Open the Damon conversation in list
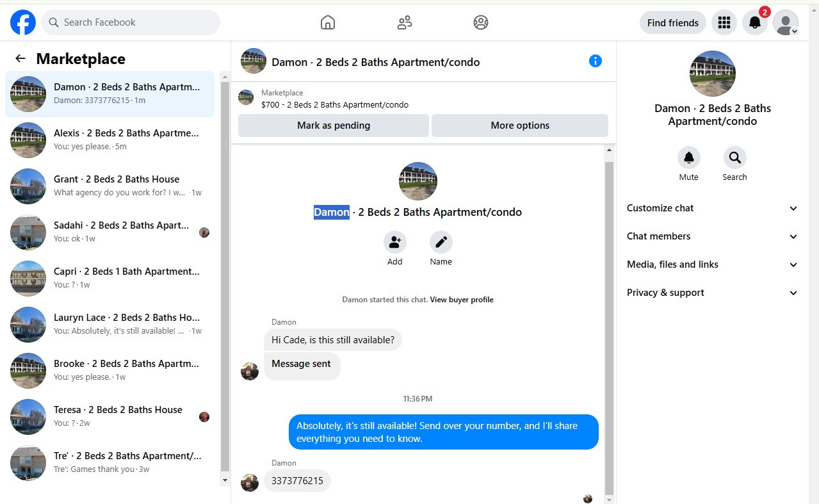The image size is (819, 504). coord(109,94)
